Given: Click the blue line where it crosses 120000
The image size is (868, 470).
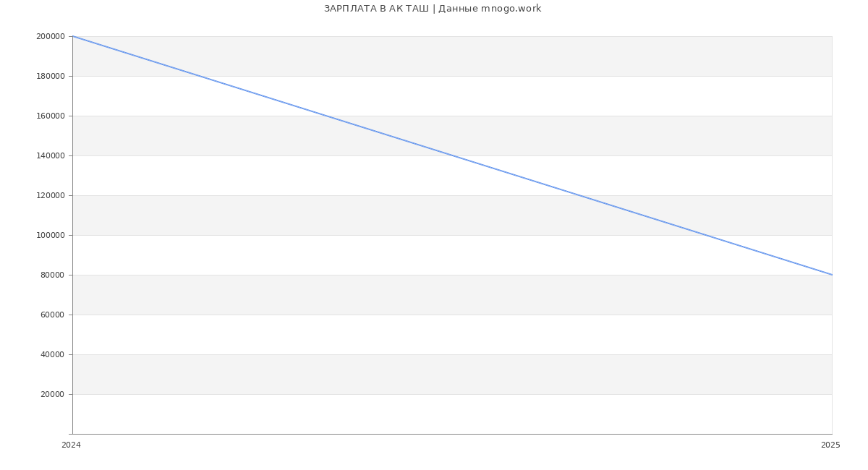Looking at the screenshot, I should 579,195.
